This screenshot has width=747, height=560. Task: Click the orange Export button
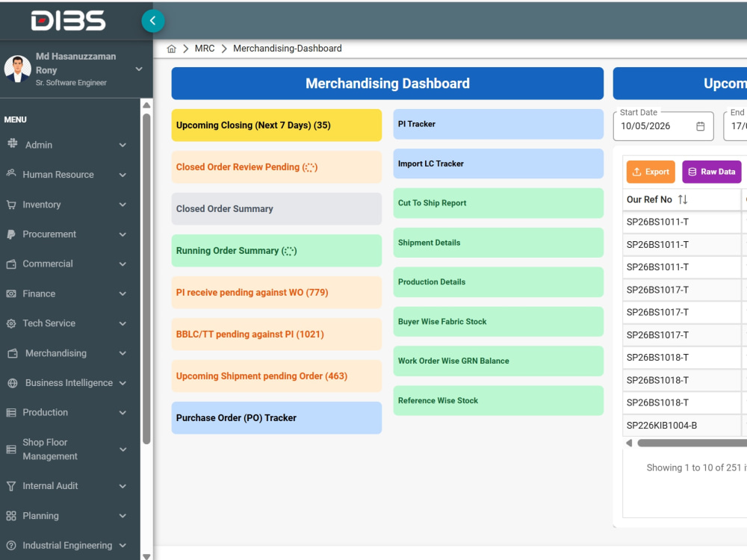[x=651, y=172]
